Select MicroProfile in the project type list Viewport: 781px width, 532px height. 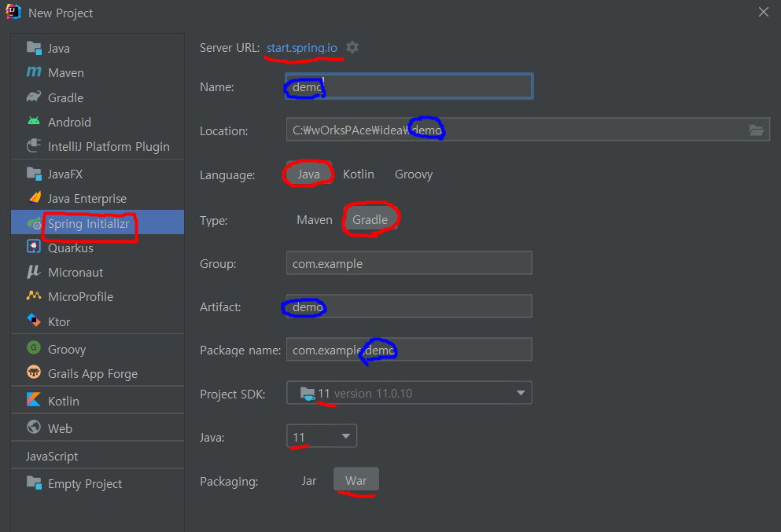tap(98, 296)
